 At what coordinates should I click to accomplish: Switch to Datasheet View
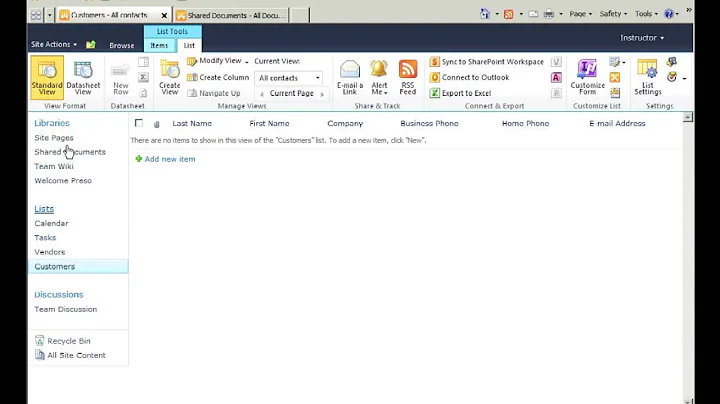83,78
